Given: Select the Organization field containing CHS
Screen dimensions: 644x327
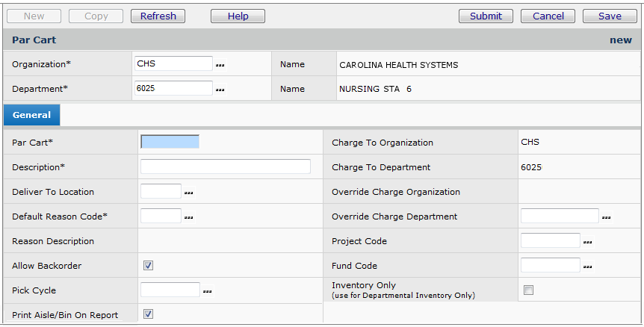Looking at the screenshot, I should click(173, 64).
